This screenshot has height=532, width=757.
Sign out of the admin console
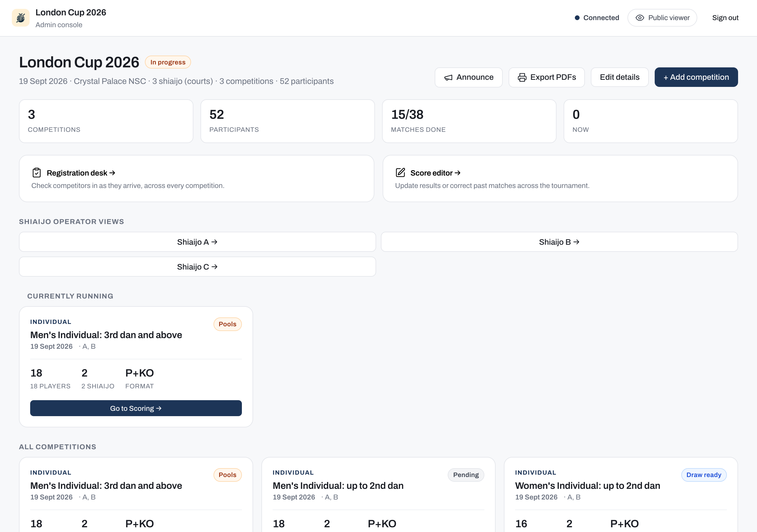(725, 18)
